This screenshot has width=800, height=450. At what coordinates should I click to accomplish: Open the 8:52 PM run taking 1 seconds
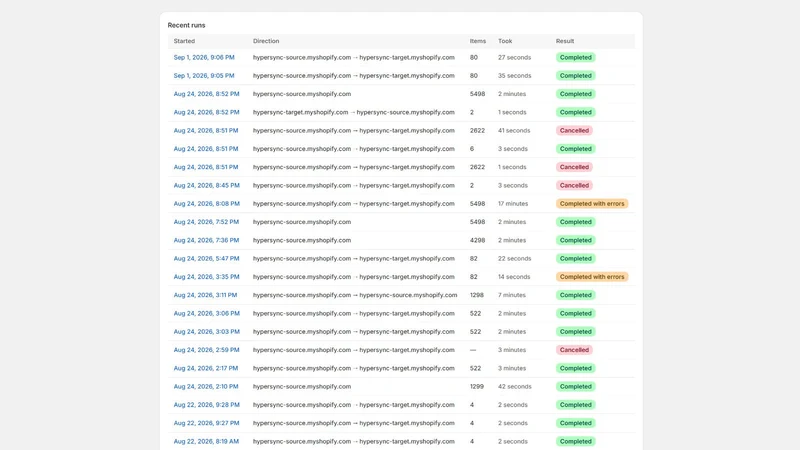206,112
